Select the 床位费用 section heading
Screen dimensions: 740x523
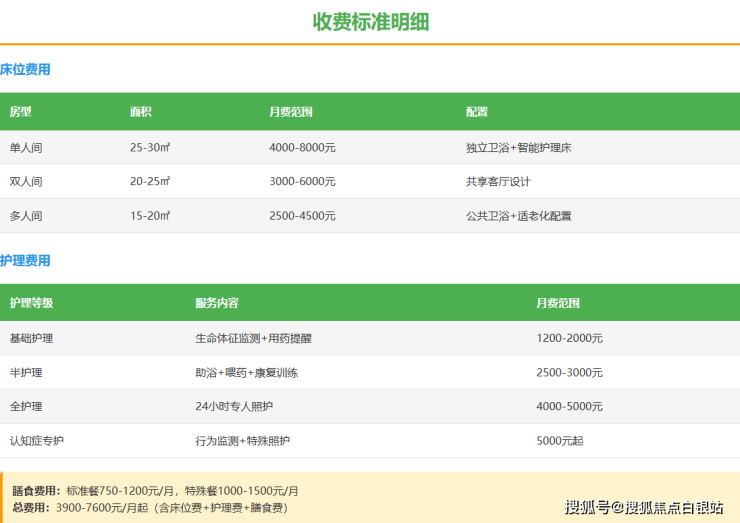click(25, 70)
